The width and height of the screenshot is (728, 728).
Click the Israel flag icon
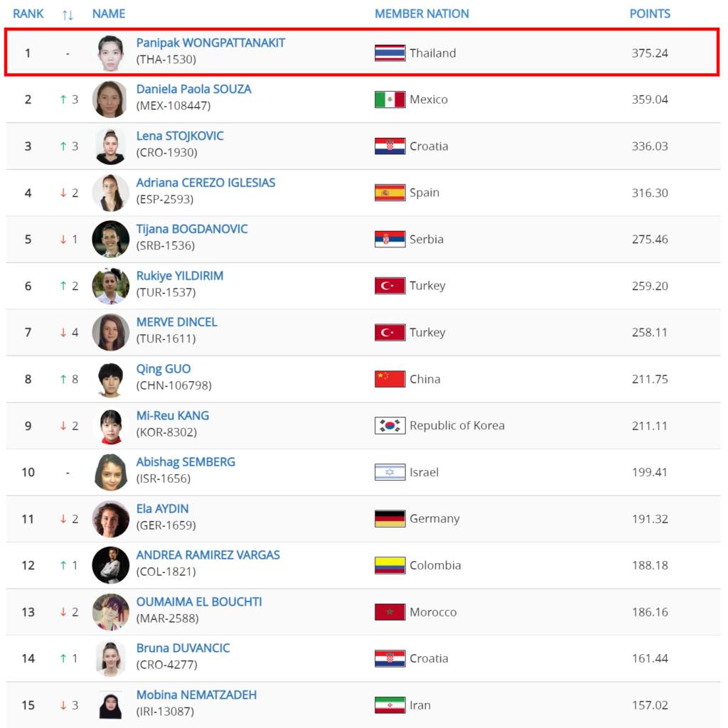(390, 472)
